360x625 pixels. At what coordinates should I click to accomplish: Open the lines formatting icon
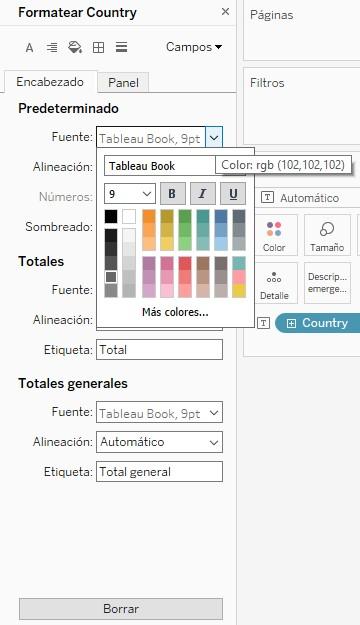121,47
